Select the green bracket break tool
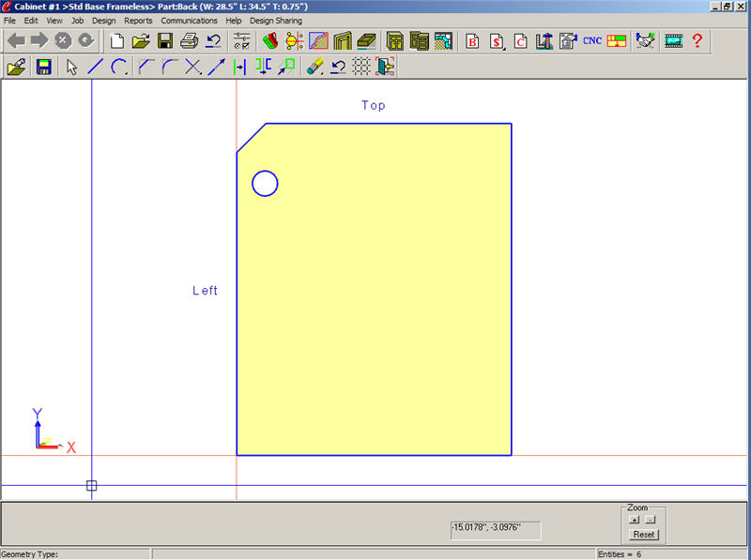Viewport: 751px width, 560px height. [263, 67]
